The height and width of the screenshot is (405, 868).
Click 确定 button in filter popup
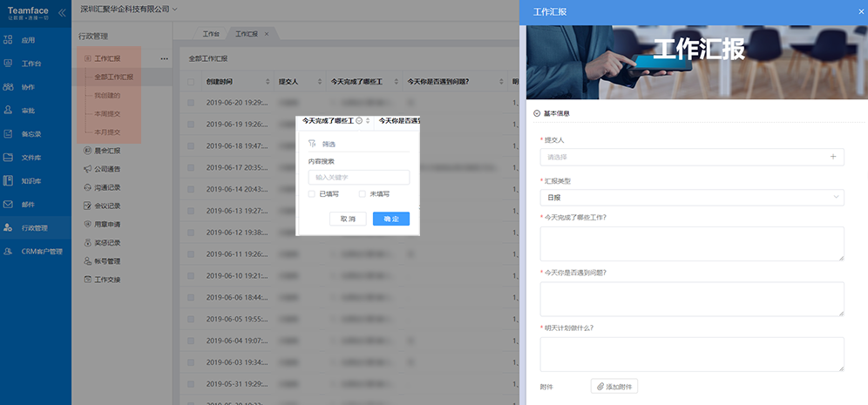pos(390,219)
